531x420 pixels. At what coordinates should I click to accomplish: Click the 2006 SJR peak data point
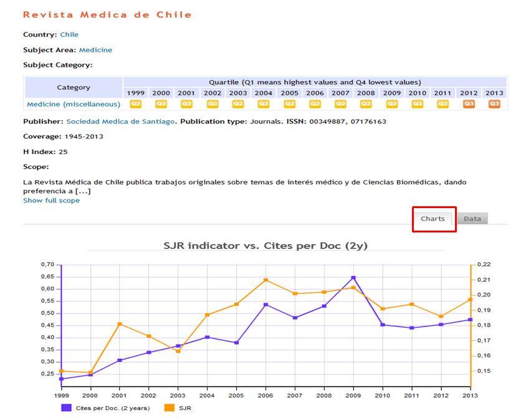pos(265,280)
